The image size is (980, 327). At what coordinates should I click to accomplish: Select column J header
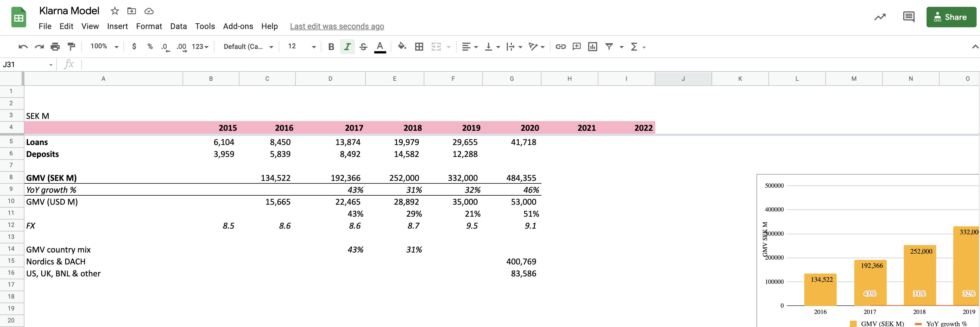[x=683, y=79]
